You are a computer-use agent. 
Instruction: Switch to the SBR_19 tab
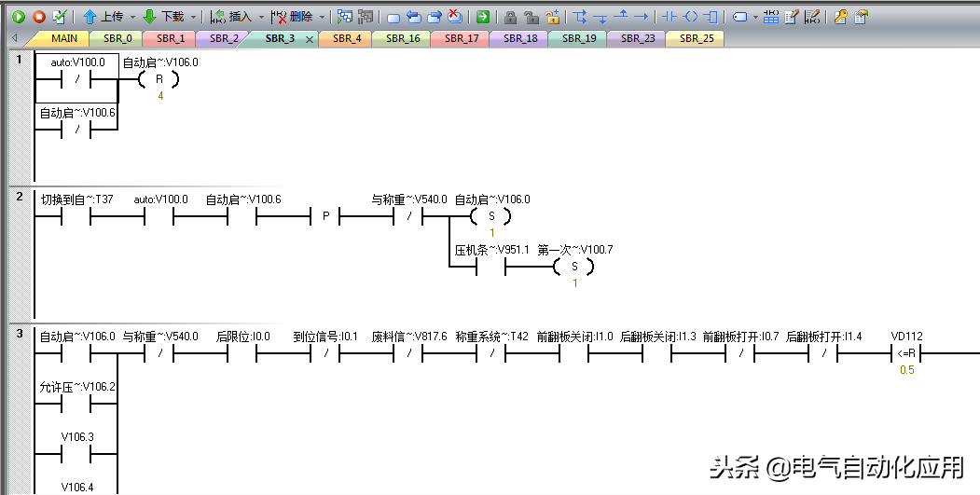click(579, 39)
